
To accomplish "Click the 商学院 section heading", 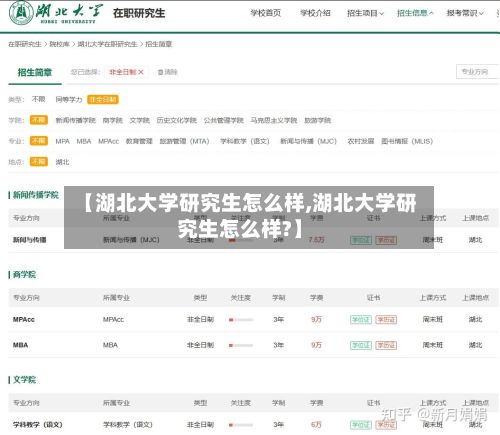I will 24,275.
